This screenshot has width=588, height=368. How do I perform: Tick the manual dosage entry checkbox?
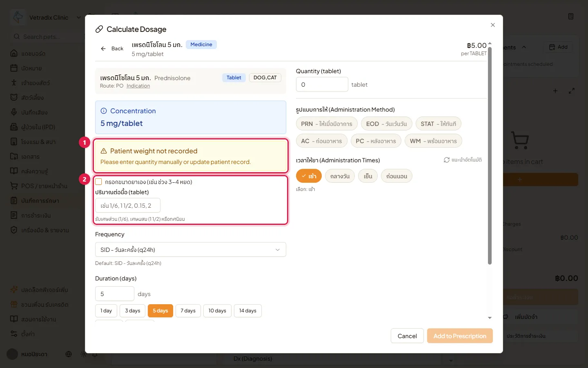click(98, 182)
